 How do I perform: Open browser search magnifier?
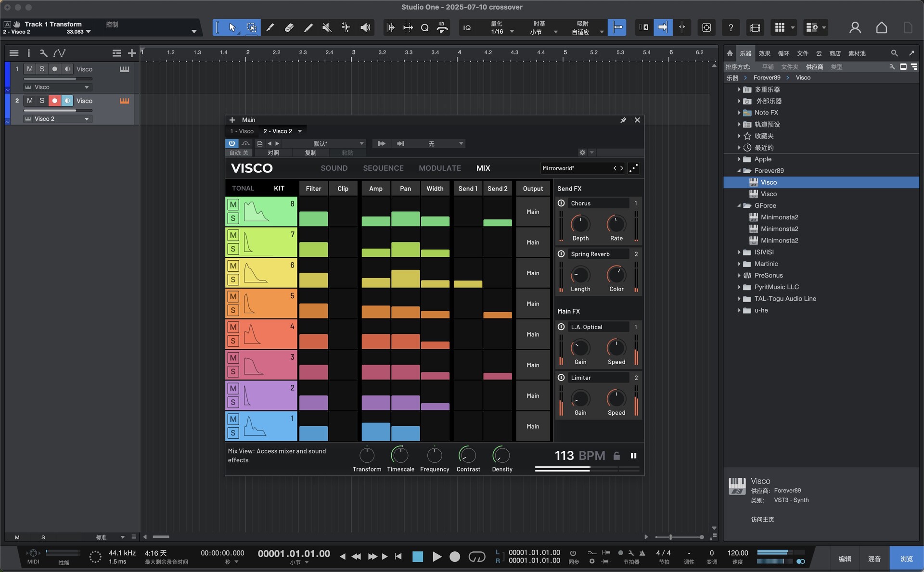894,53
